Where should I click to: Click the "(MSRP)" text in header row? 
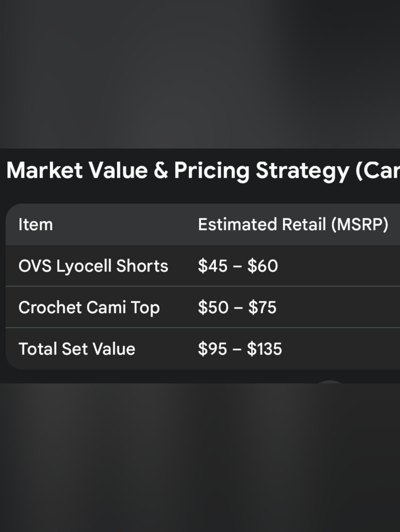tap(360, 224)
